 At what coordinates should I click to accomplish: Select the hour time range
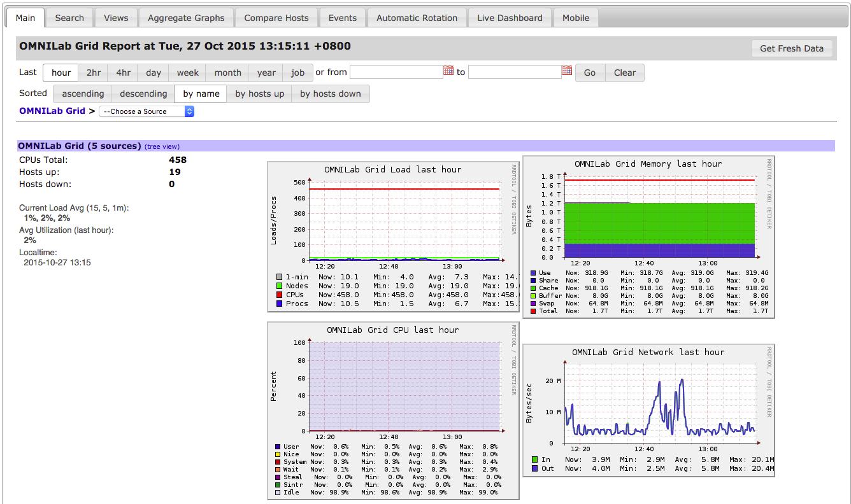pyautogui.click(x=61, y=73)
